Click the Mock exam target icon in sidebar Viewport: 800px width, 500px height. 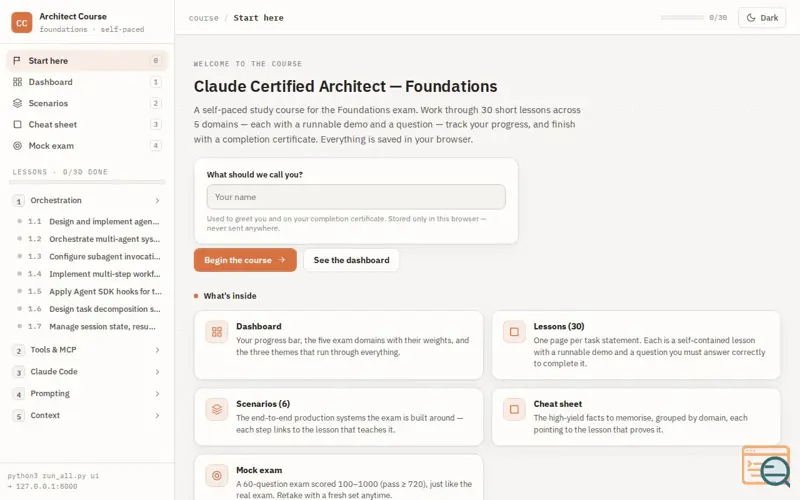pyautogui.click(x=17, y=146)
